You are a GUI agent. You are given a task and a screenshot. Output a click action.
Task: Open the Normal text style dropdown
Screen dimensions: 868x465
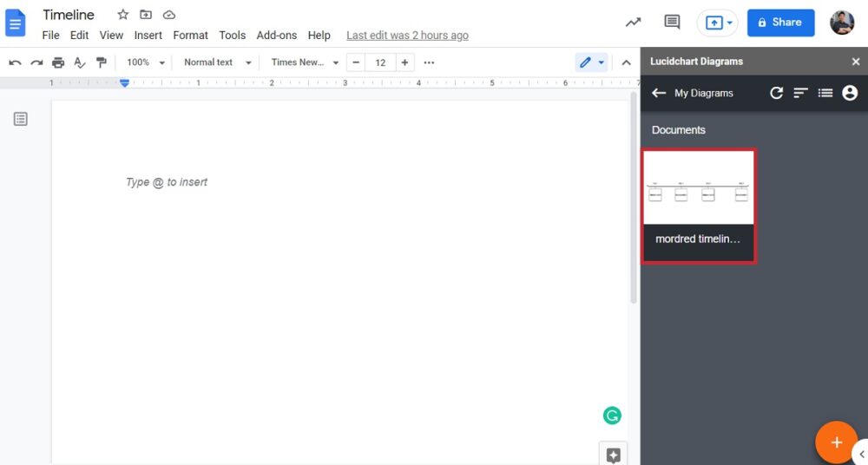click(218, 62)
